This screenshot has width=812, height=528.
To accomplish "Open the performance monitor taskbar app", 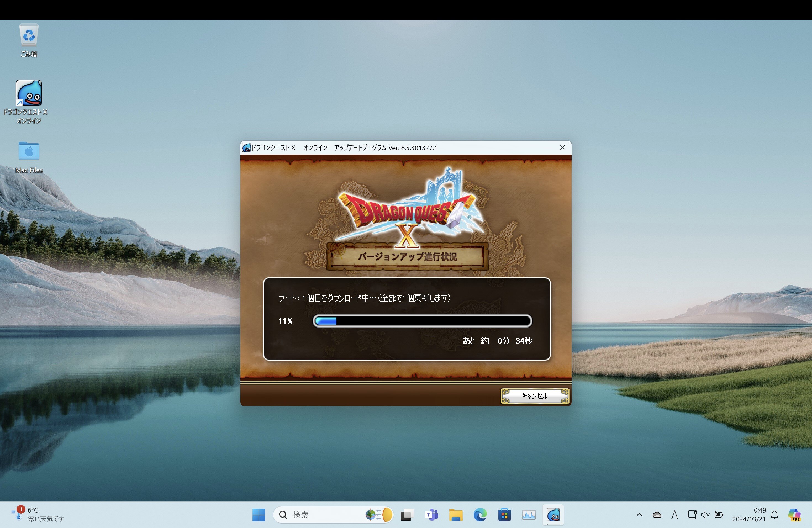I will click(528, 515).
